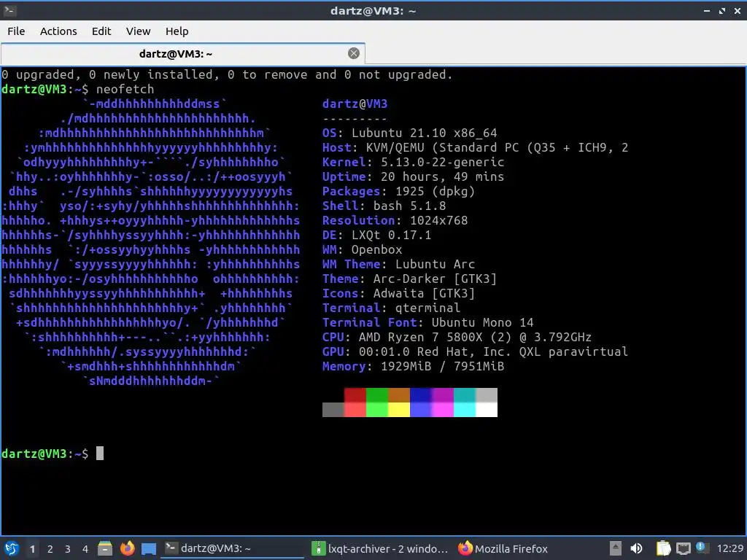This screenshot has width=747, height=560.
Task: Close the qterminal window
Action: 738,10
